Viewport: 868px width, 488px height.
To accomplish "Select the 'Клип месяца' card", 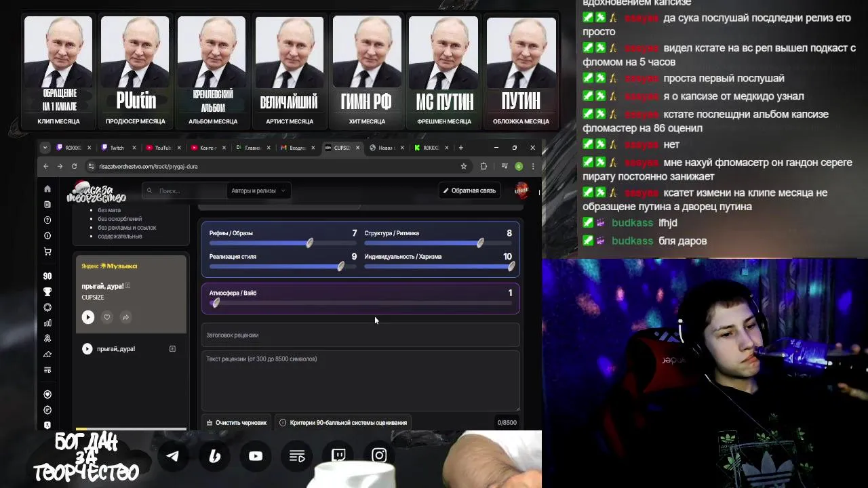I will [x=59, y=72].
